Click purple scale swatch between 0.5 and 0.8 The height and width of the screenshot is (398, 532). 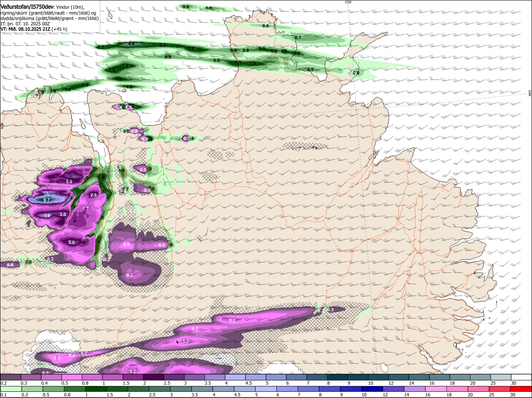pos(71,377)
